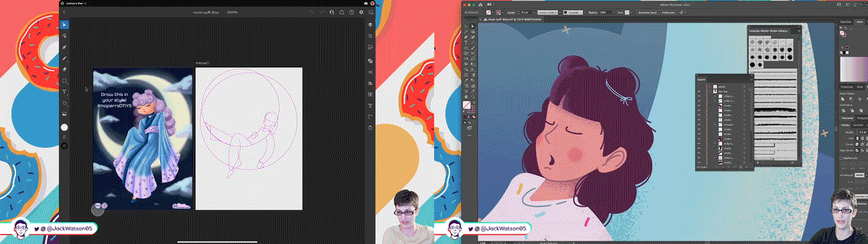The width and height of the screenshot is (868, 244).
Task: Choose the Pen tool in iPad toolbar
Action: pos(65,47)
